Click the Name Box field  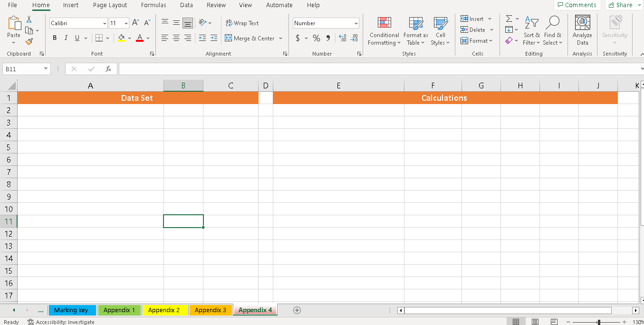coord(23,68)
